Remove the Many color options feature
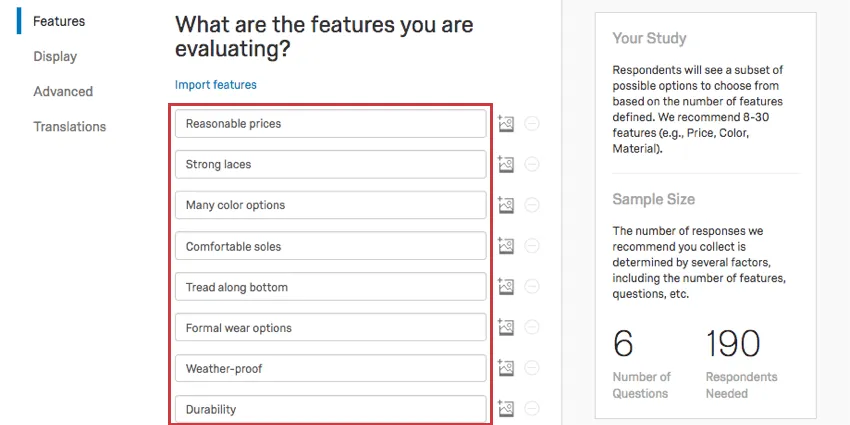Image resolution: width=850 pixels, height=425 pixels. click(x=532, y=205)
